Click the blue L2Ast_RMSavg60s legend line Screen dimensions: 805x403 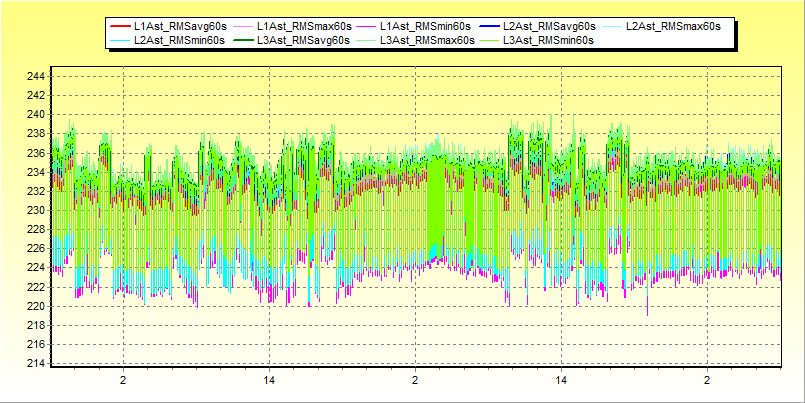pos(488,25)
